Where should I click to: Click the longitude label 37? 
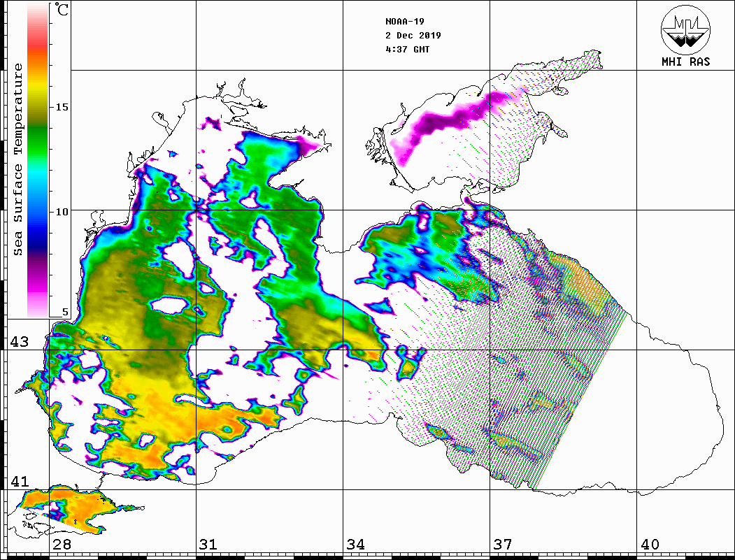(503, 544)
